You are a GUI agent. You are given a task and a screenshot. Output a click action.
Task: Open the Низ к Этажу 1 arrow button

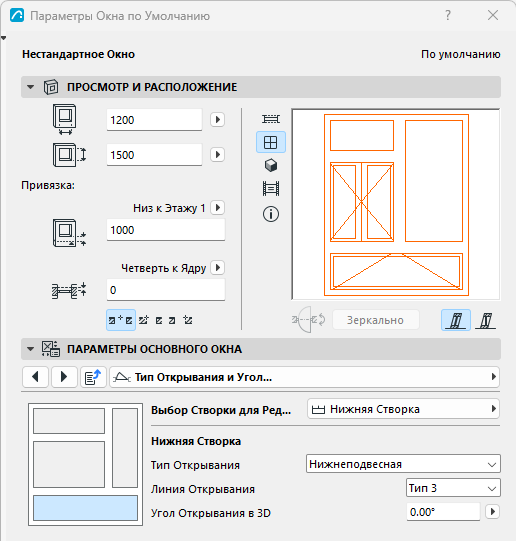(218, 208)
